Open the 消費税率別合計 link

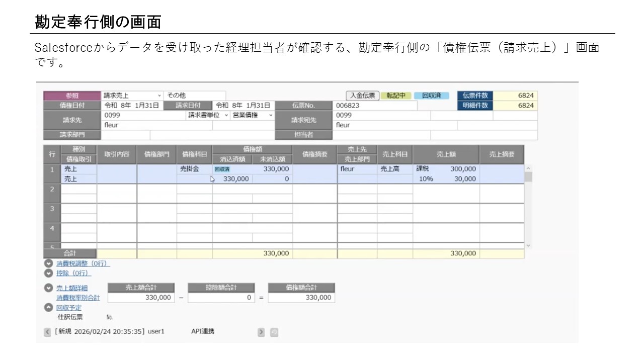79,298
